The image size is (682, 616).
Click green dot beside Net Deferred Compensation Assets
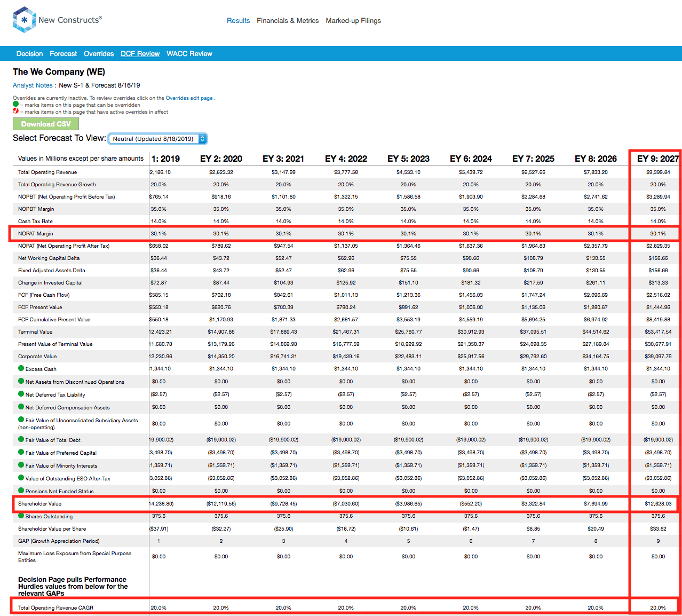tap(21, 407)
